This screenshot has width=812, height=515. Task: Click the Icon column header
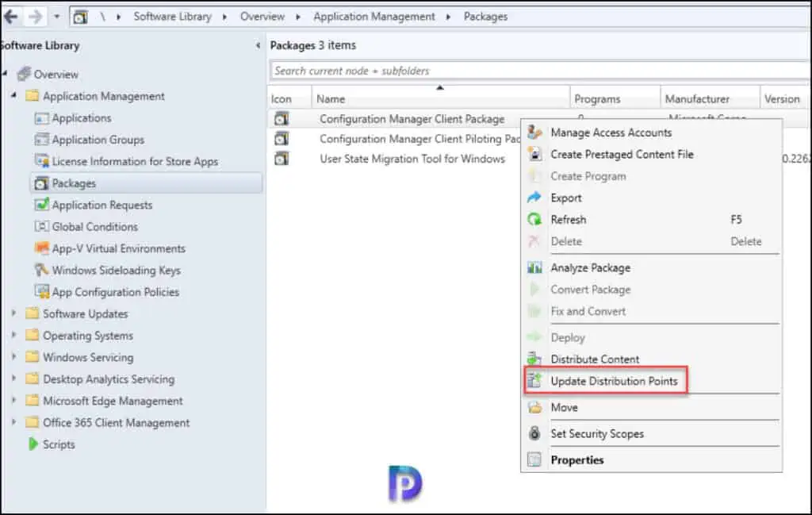click(x=289, y=98)
